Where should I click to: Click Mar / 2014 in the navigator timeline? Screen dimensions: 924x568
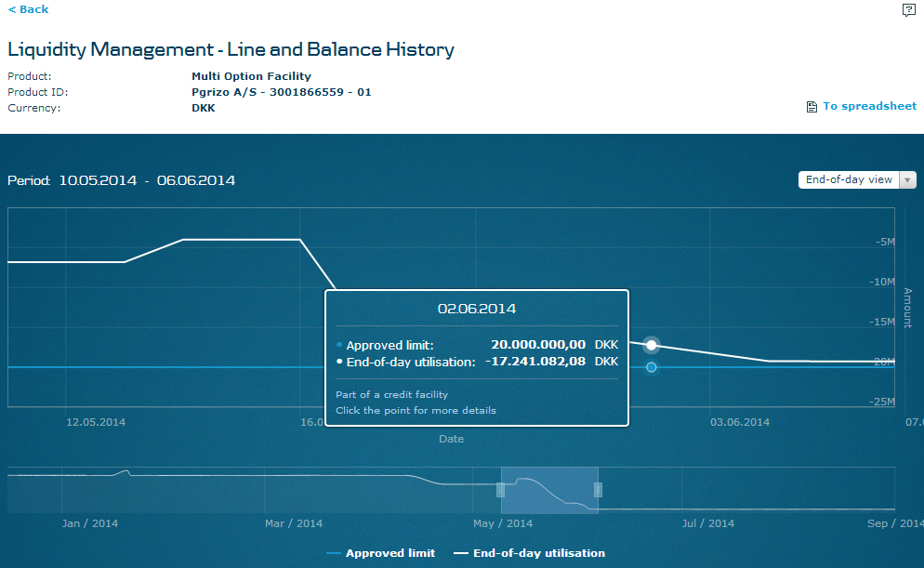[x=294, y=523]
